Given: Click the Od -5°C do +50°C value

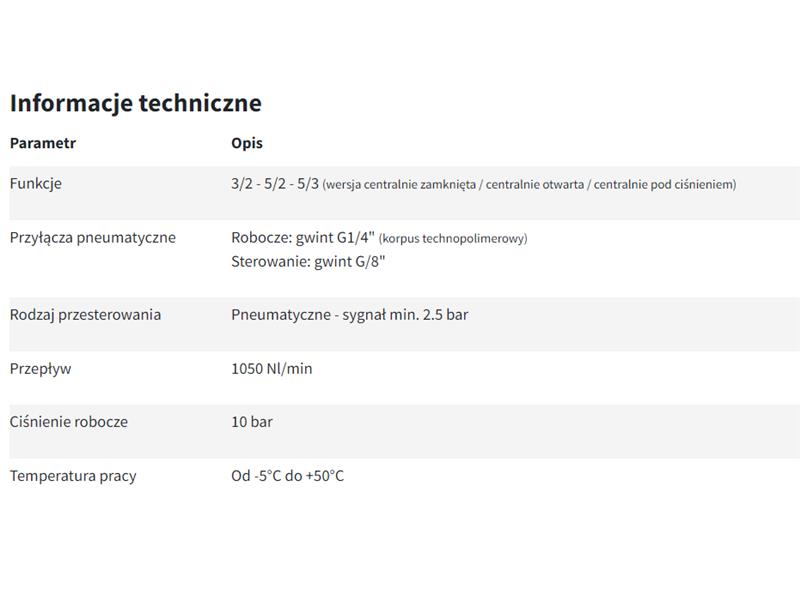Looking at the screenshot, I should coord(288,476).
